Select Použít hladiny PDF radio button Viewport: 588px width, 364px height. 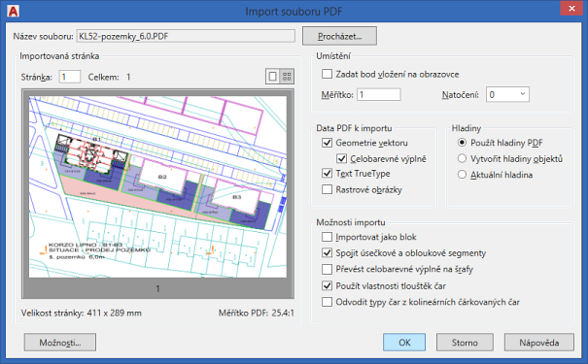coord(462,143)
